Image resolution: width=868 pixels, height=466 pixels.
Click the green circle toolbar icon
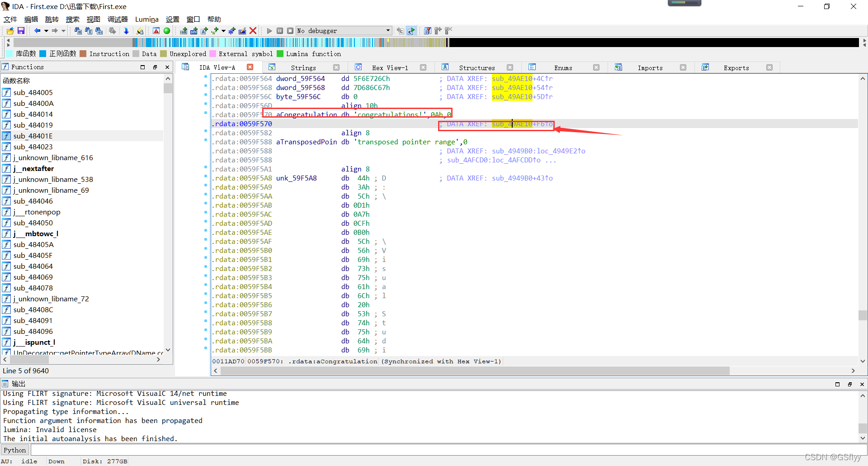[167, 31]
